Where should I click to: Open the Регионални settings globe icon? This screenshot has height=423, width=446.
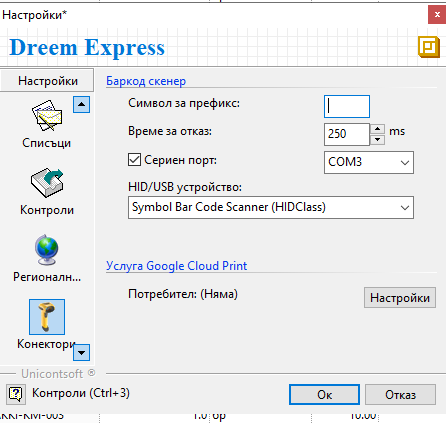pos(47,250)
